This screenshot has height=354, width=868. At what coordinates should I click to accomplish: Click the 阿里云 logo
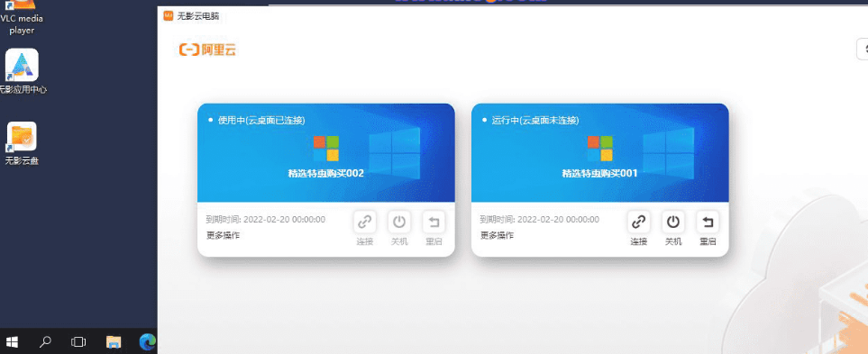pyautogui.click(x=208, y=50)
